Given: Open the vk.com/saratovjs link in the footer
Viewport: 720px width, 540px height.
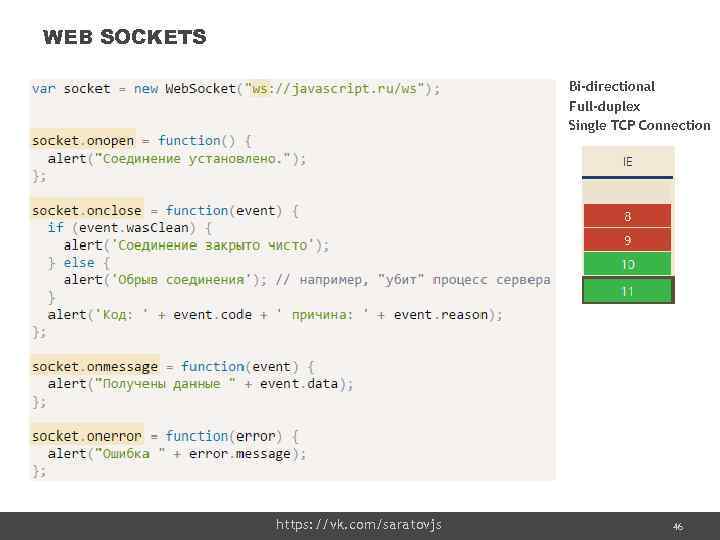Looking at the screenshot, I should click(x=359, y=525).
